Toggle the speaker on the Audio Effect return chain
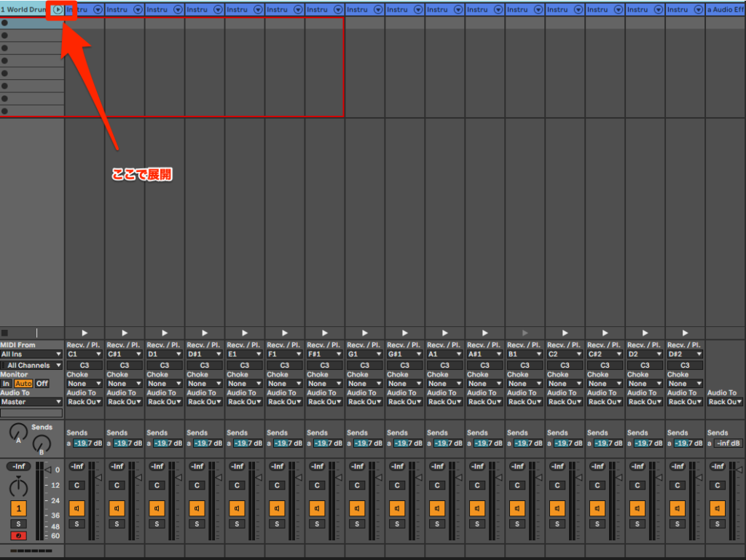Screen dimensions: 746x560 pos(718,508)
